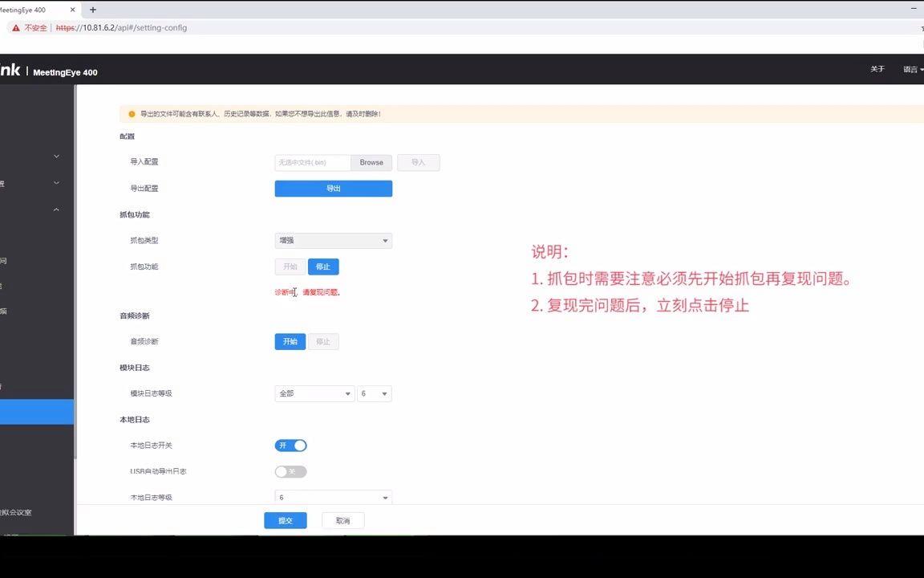924x578 pixels.
Task: Enable the USB自动导出日志 switch
Action: tap(290, 471)
